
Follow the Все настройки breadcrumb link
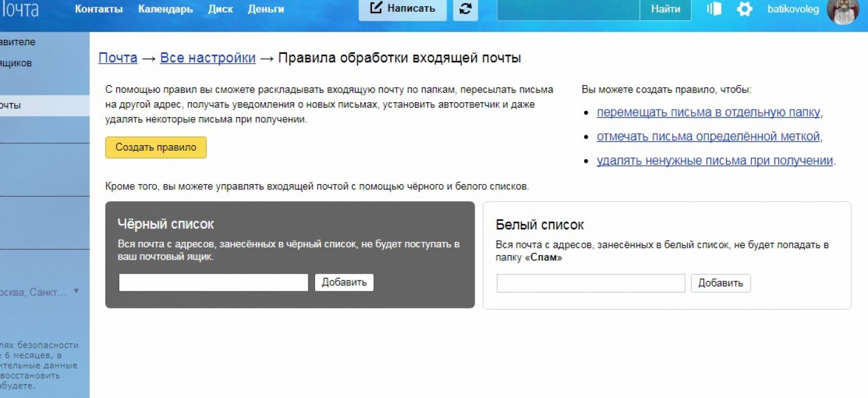coord(208,58)
